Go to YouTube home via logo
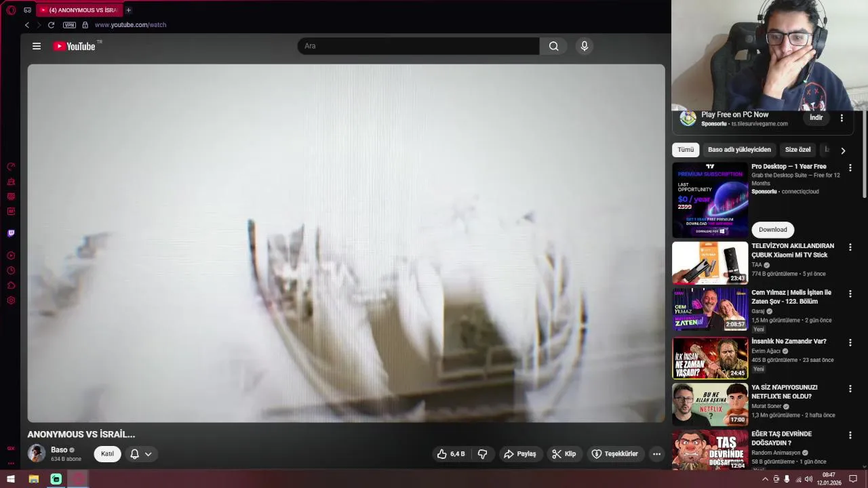This screenshot has height=488, width=868. click(75, 46)
